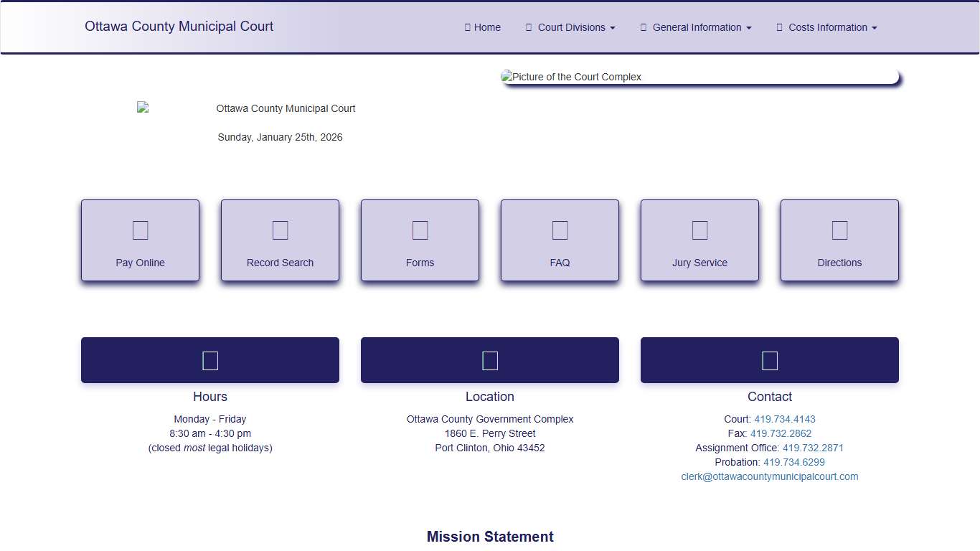Open the Costs Information dropdown
The width and height of the screenshot is (980, 551).
(826, 27)
